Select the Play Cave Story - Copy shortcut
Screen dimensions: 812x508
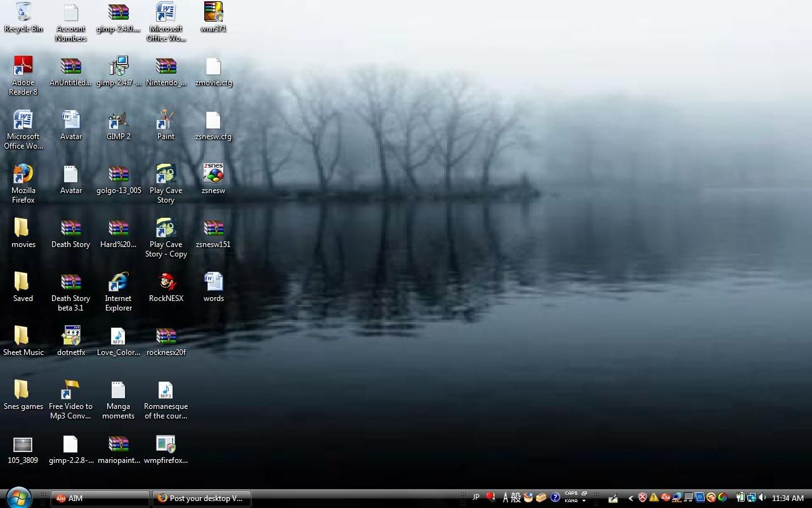[x=166, y=238]
